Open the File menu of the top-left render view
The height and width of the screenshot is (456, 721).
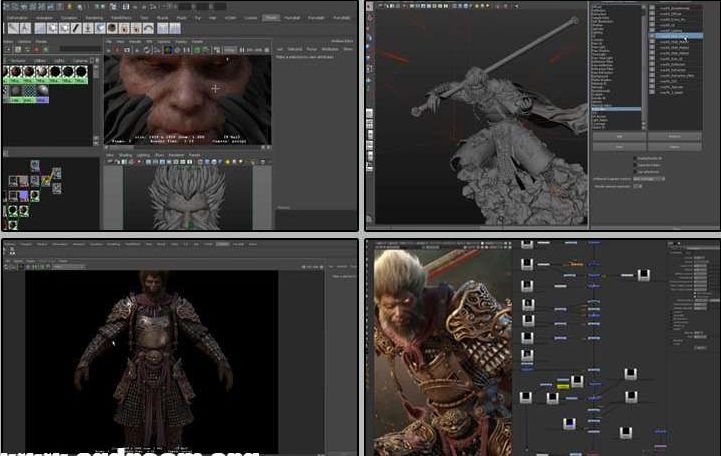point(109,42)
